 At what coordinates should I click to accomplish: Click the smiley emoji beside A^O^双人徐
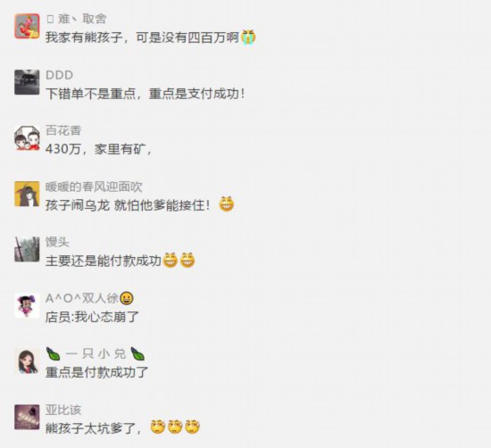point(127,298)
